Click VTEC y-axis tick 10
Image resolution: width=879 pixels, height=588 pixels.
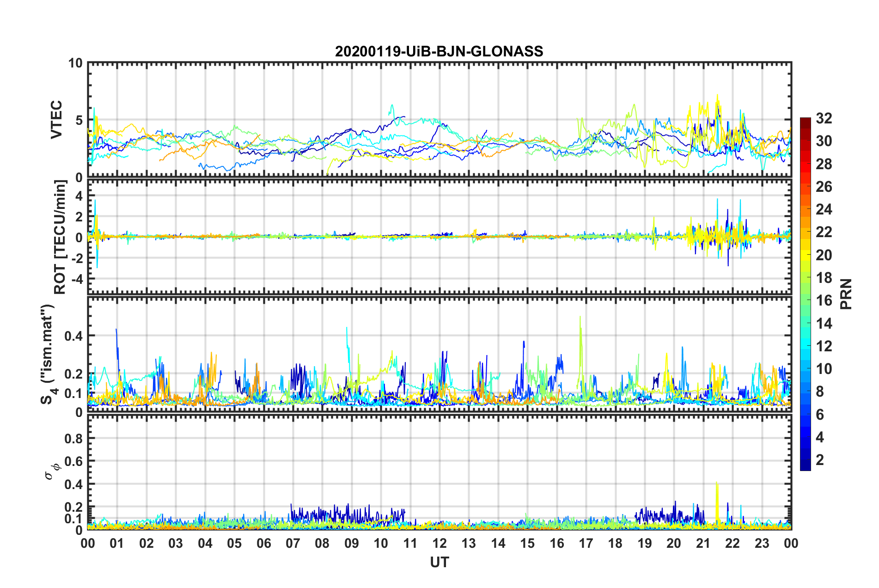(76, 63)
